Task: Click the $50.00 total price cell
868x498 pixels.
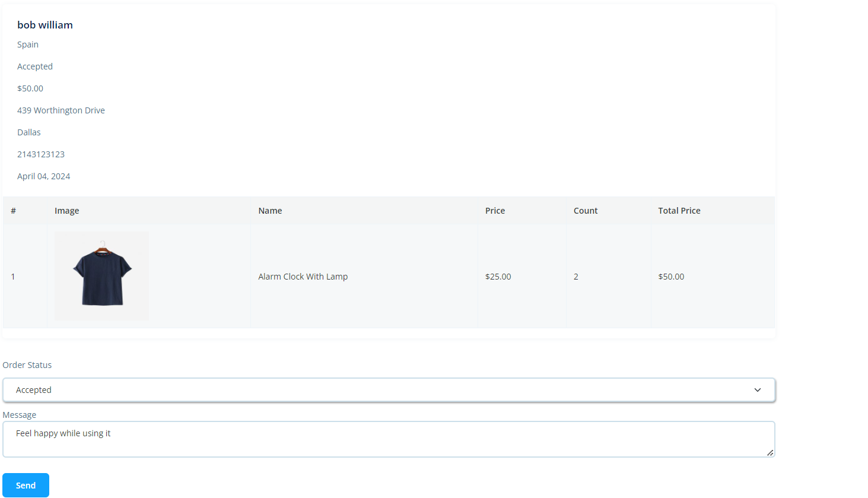Action: (671, 277)
